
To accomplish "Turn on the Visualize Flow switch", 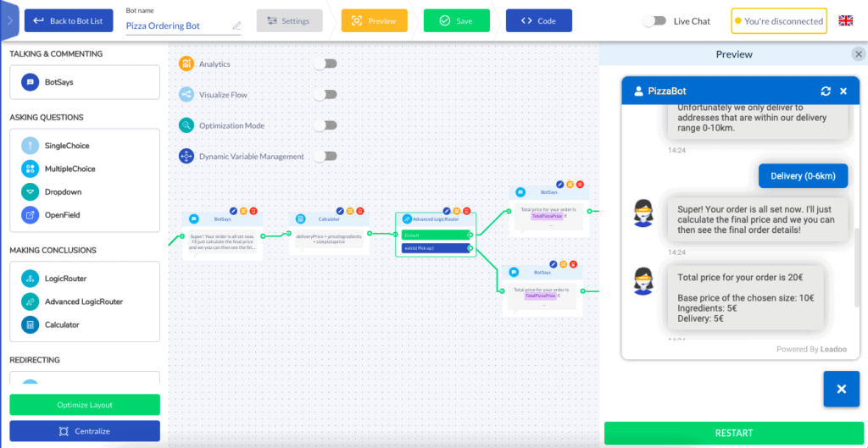I will pos(325,95).
